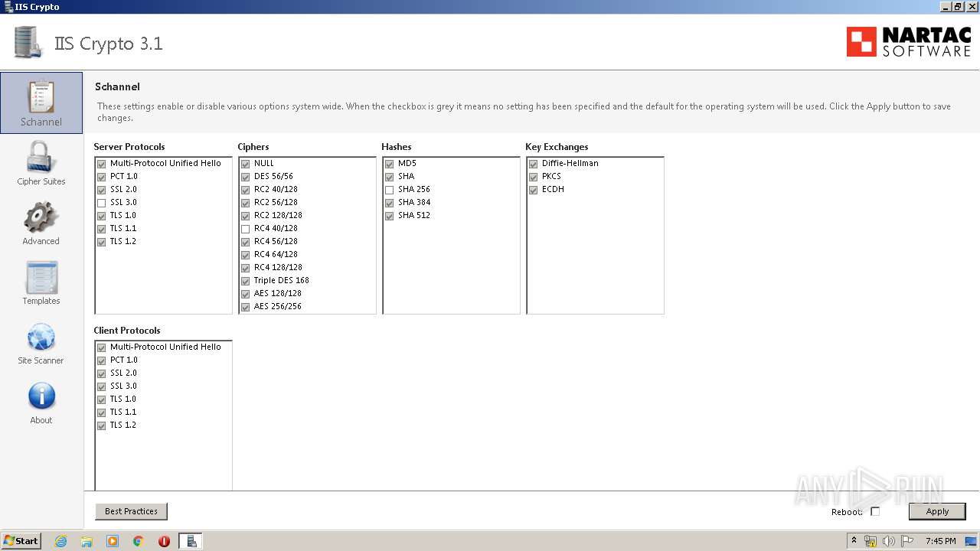Select the RC4 128/128 cipher row text
The height and width of the screenshot is (551, 980).
[x=278, y=267]
